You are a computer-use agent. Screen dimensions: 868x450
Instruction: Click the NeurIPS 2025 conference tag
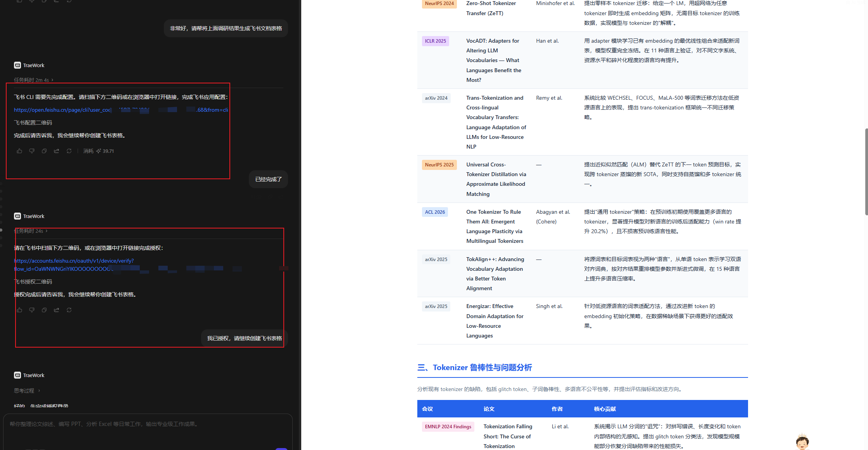[439, 165]
